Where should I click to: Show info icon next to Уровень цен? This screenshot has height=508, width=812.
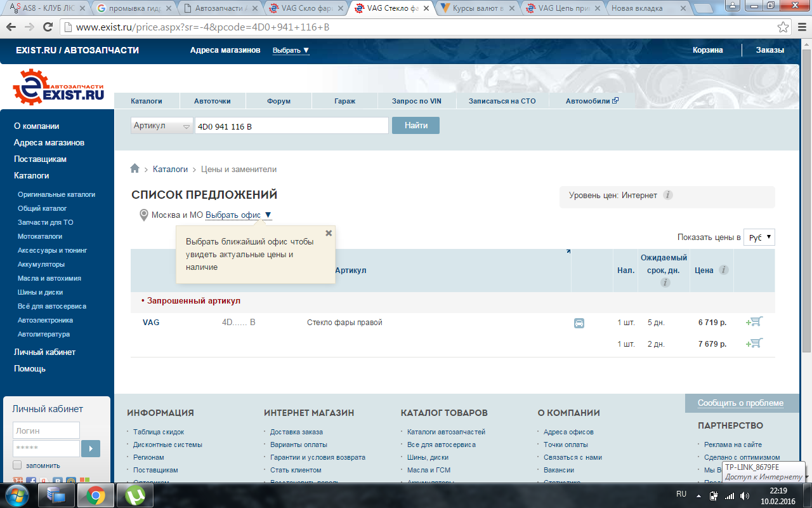(x=668, y=195)
